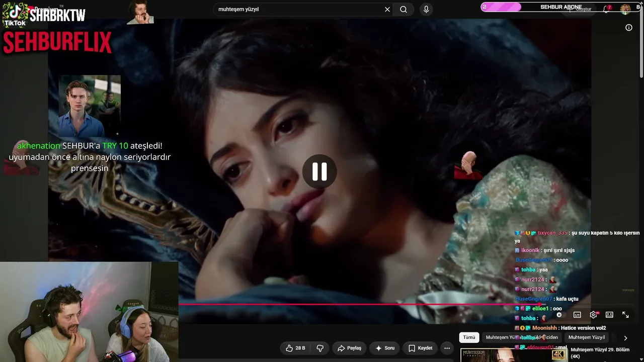Click the Oluştur create button
Viewport: 644px width, 362px height.
point(579,10)
